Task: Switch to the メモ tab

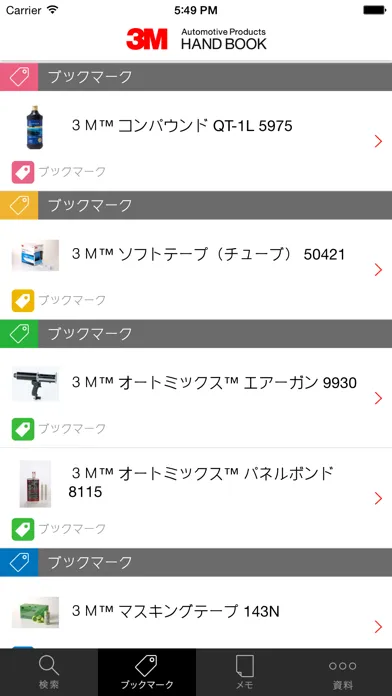Action: coord(245,672)
